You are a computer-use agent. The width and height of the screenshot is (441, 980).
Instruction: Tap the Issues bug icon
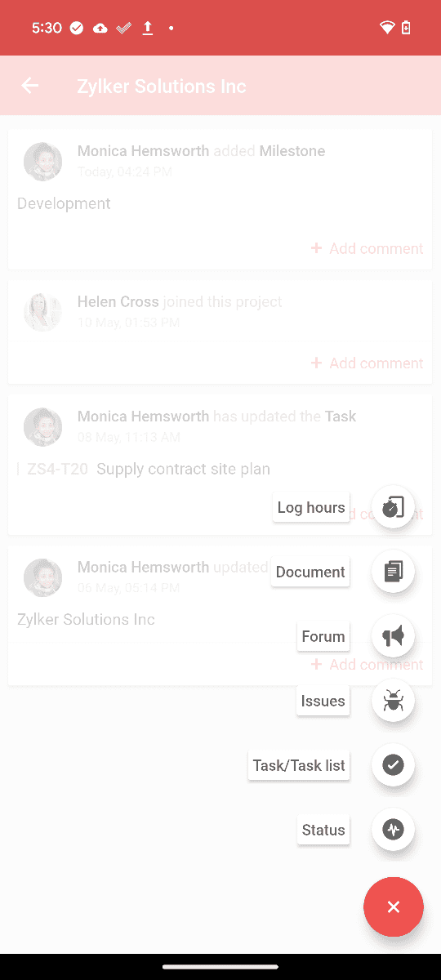[x=394, y=700]
